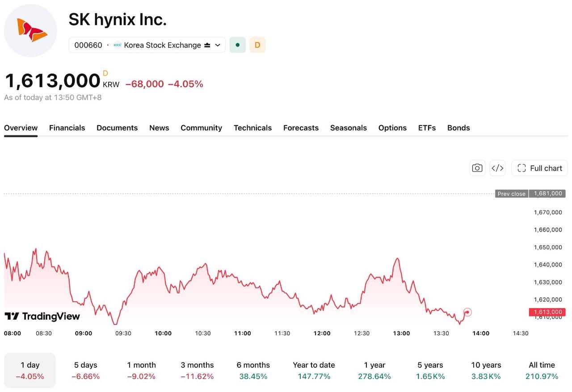Image resolution: width=572 pixels, height=392 pixels.
Task: Click the −68,000 price change value
Action: pos(144,84)
